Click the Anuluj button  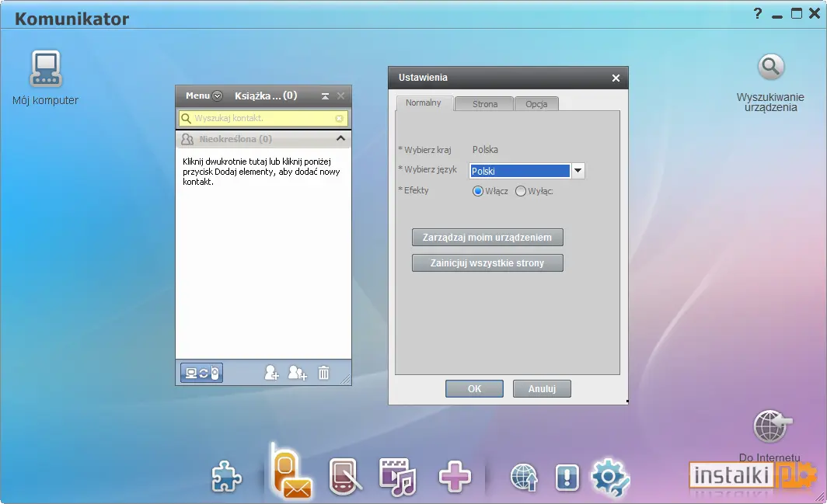point(543,388)
